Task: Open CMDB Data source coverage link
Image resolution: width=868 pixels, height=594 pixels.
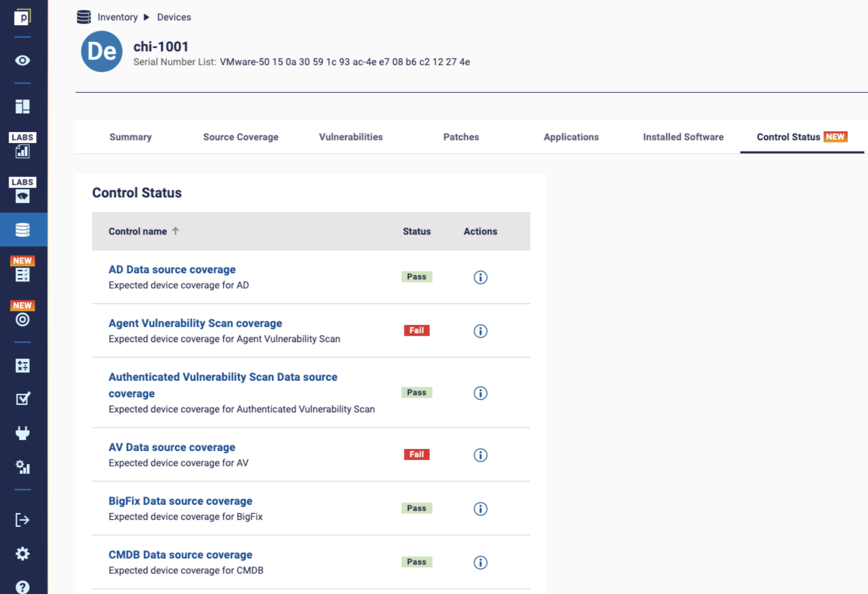Action: click(x=180, y=555)
